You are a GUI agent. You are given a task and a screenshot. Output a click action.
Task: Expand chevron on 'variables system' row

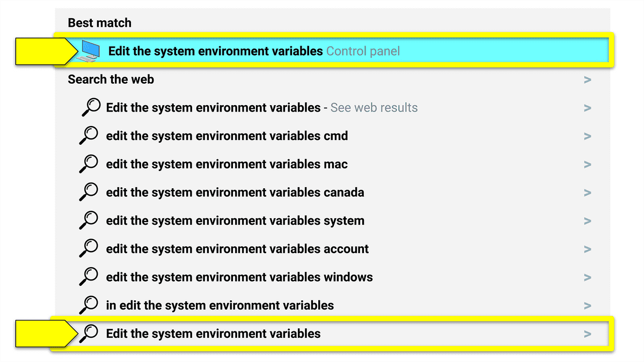pyautogui.click(x=588, y=221)
